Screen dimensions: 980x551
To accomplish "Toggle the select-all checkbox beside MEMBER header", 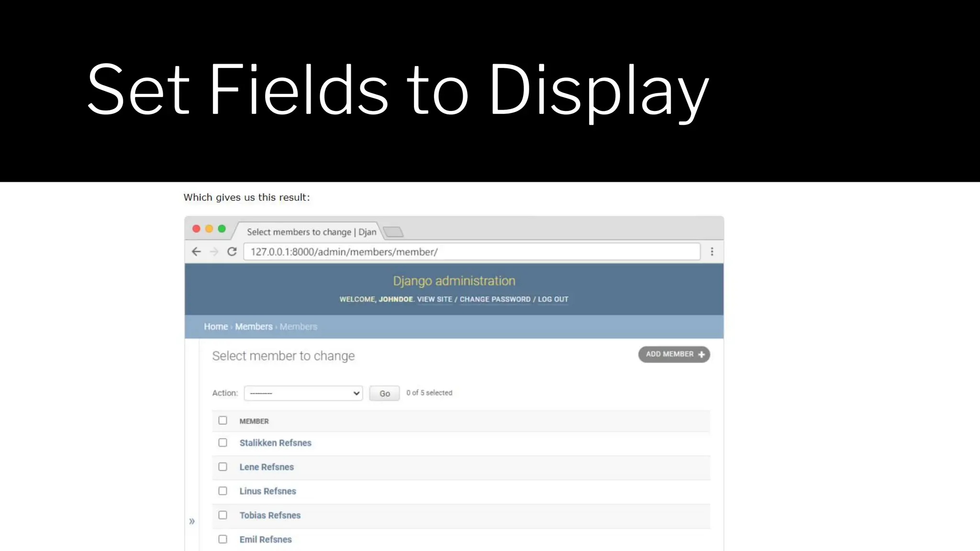I will tap(223, 420).
